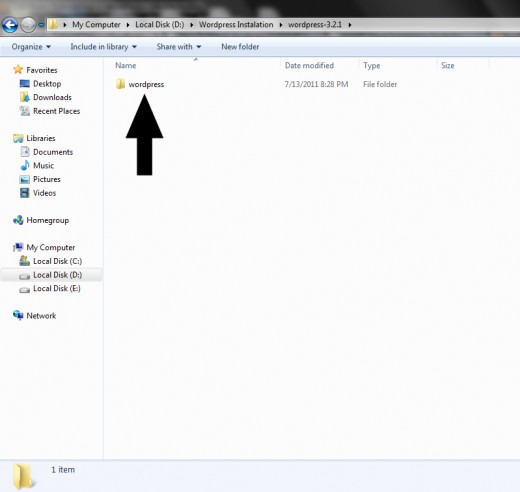Click the Favorites star icon
520x492 pixels.
[x=18, y=70]
